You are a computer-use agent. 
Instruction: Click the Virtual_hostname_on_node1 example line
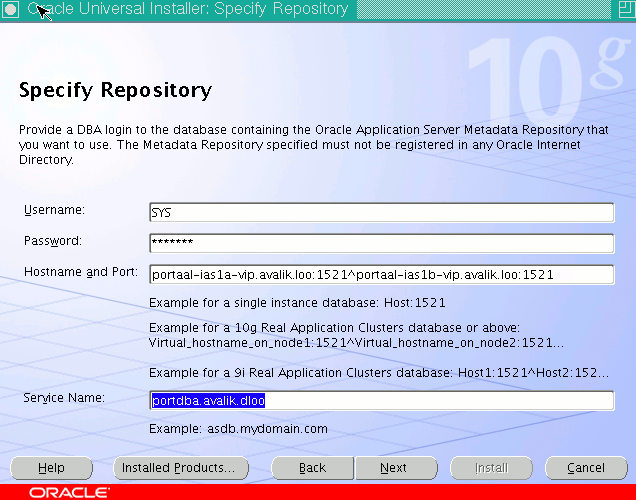(356, 343)
